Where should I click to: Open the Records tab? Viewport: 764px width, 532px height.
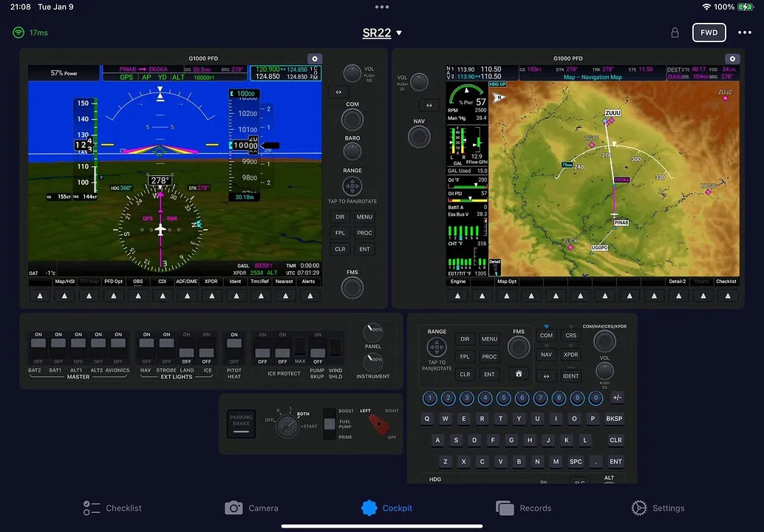(x=523, y=508)
